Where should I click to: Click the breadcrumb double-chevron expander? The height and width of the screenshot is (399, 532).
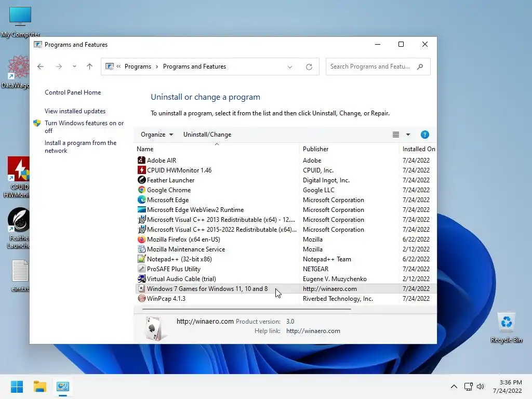point(118,66)
